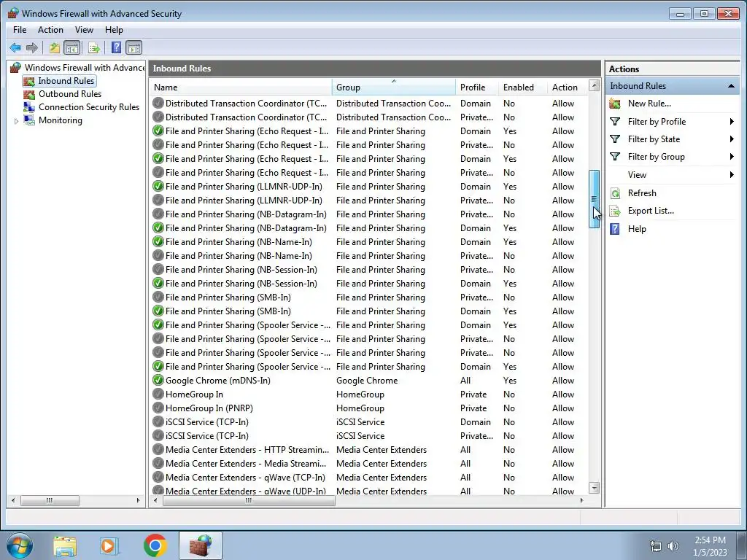This screenshot has width=747, height=560.
Task: Click the Up one level folder icon
Action: coord(54,47)
